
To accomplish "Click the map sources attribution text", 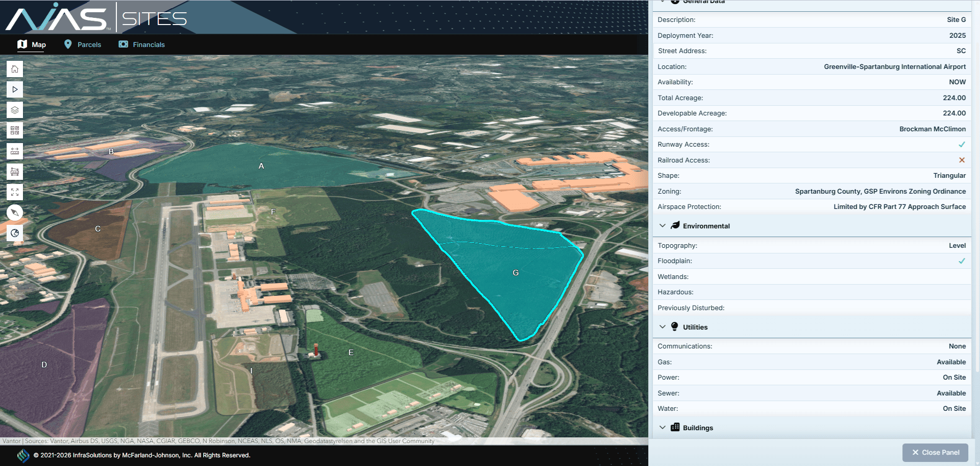I will (218, 441).
